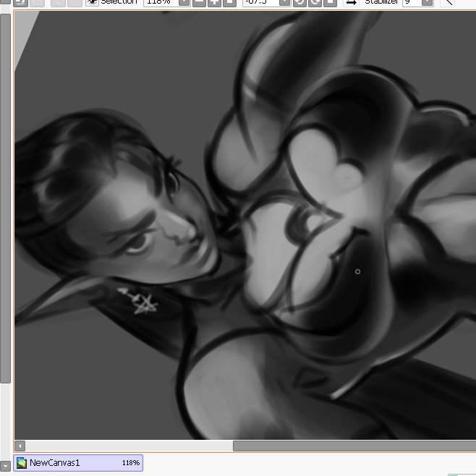This screenshot has width=476, height=476.
Task: Switch to the NewCanvas1 canvas tab
Action: [78, 463]
